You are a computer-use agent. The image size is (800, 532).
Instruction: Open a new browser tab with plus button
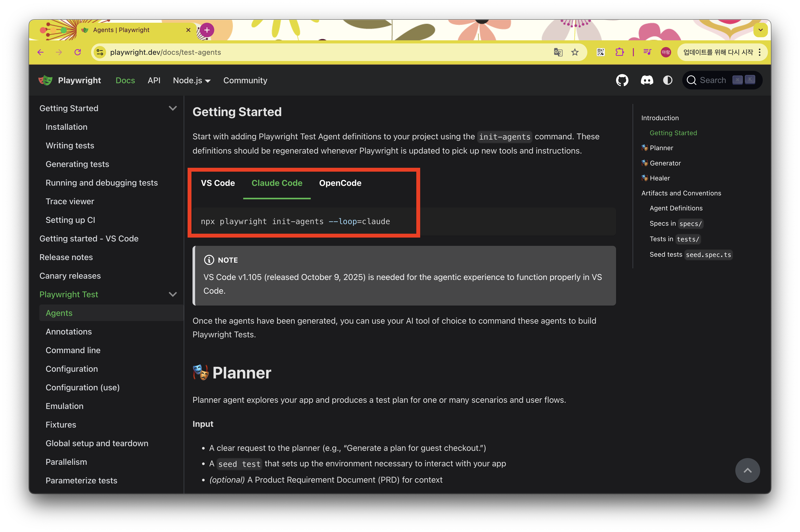[x=207, y=30]
